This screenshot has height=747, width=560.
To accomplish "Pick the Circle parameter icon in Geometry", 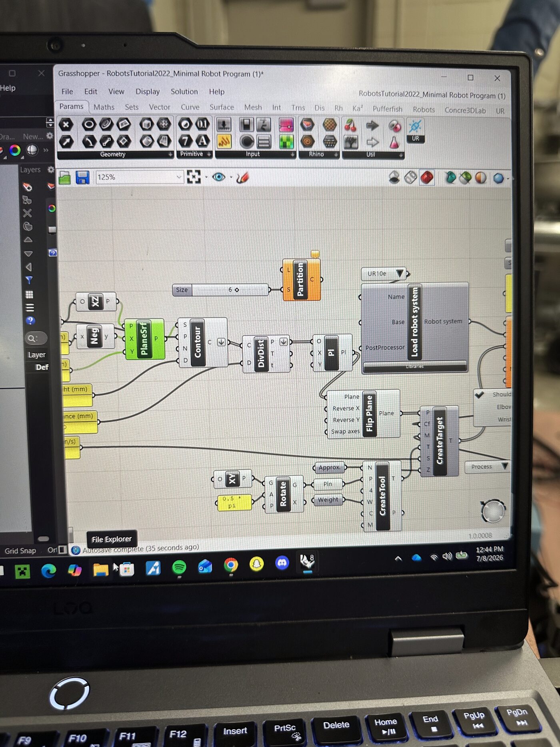I will [x=88, y=124].
